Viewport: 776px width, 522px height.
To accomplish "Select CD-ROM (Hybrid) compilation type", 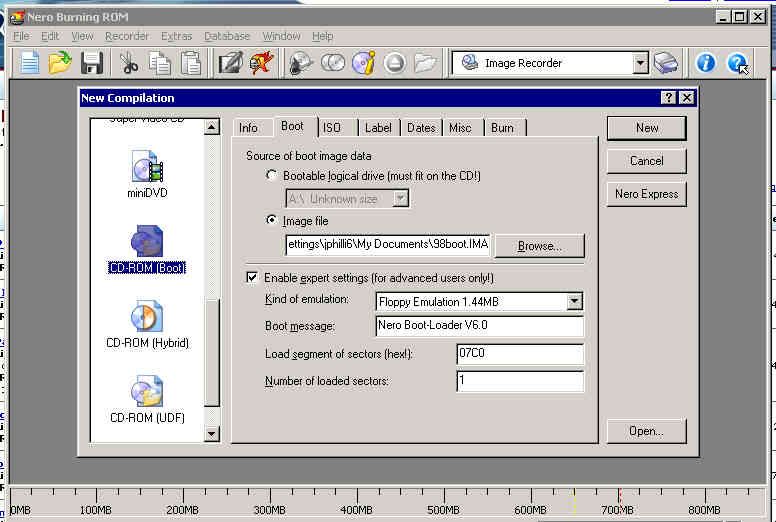I will coord(147,324).
